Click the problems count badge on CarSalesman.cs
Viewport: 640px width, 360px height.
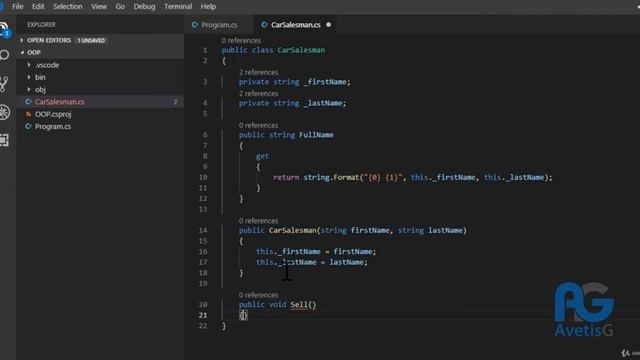[x=176, y=102]
